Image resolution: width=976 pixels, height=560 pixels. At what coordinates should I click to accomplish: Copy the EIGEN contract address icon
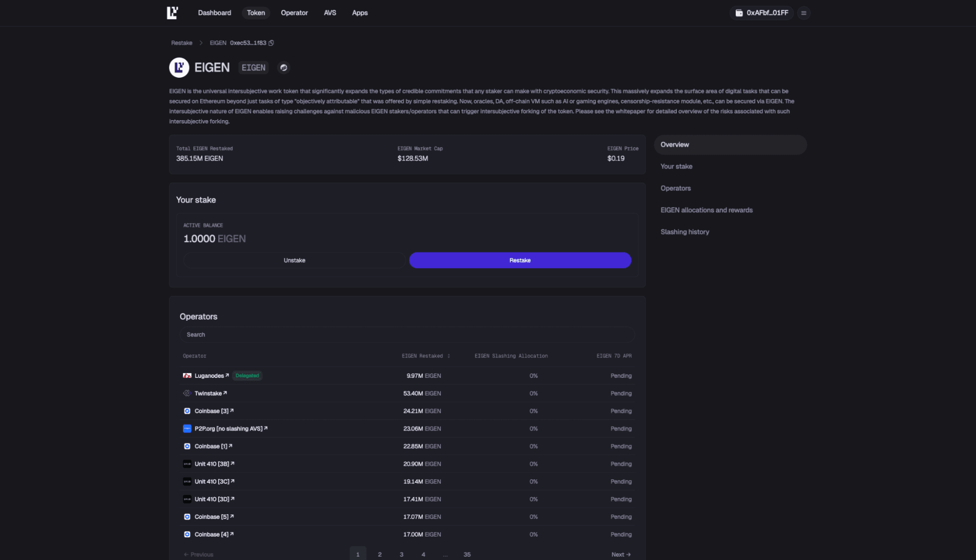pos(271,43)
